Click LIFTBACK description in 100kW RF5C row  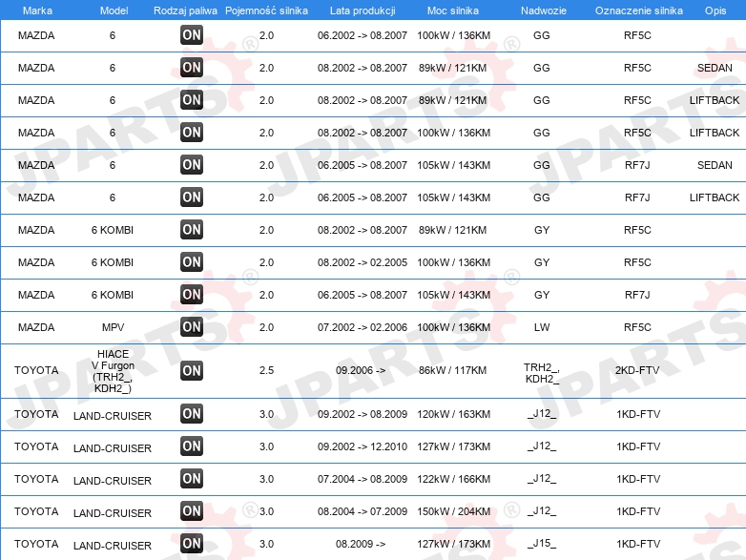pyautogui.click(x=715, y=133)
